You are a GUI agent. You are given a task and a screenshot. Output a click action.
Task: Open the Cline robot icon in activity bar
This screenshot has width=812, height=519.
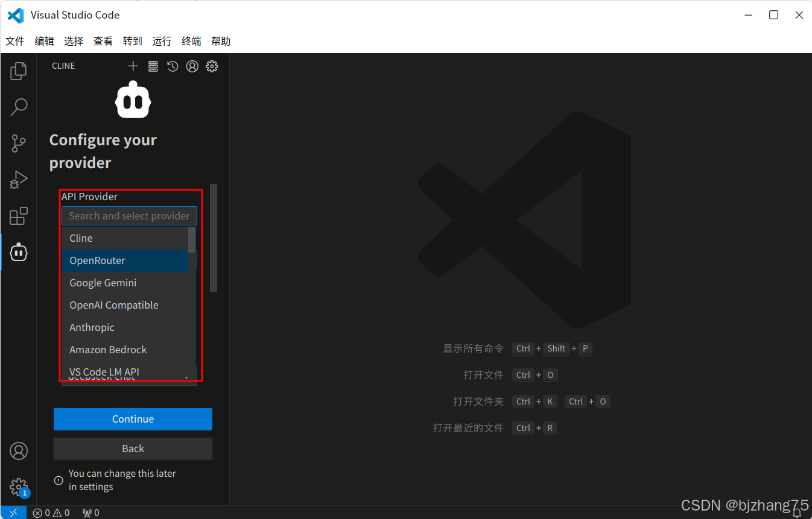point(19,252)
